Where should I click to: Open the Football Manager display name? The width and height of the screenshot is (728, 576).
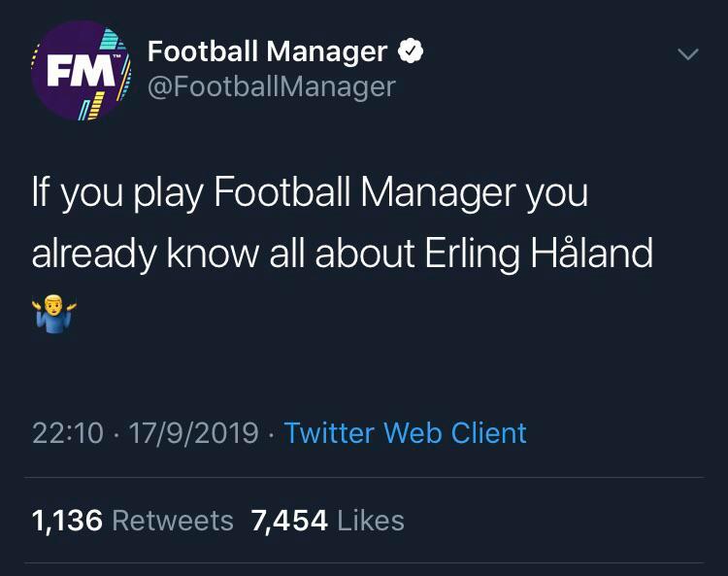click(x=268, y=51)
